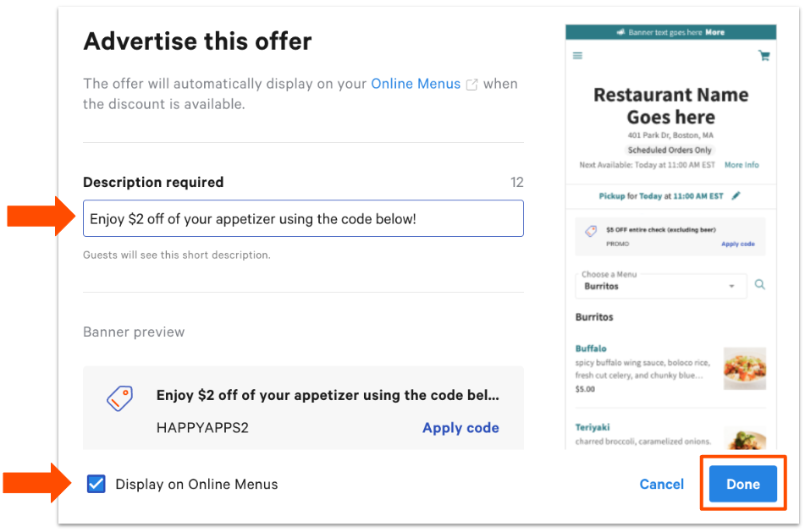Screen dimensions: 805x532
Task: Click More in the teal banner text
Action: (x=714, y=32)
